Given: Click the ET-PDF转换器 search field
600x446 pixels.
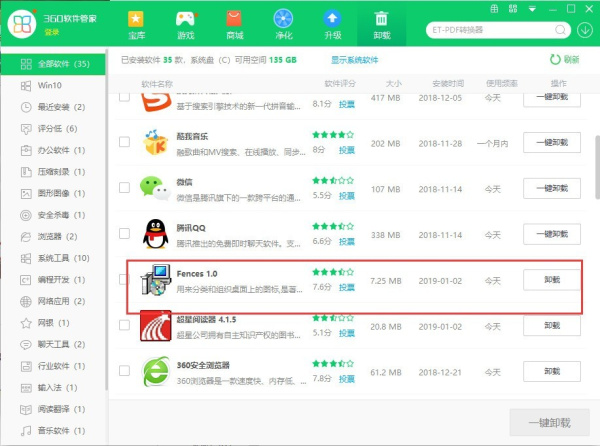Looking at the screenshot, I should [500, 27].
